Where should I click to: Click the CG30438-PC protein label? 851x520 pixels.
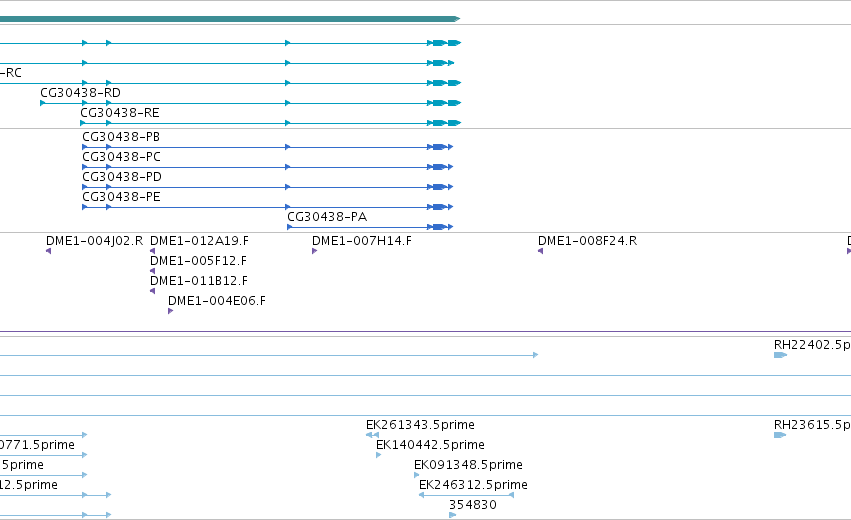click(x=122, y=157)
